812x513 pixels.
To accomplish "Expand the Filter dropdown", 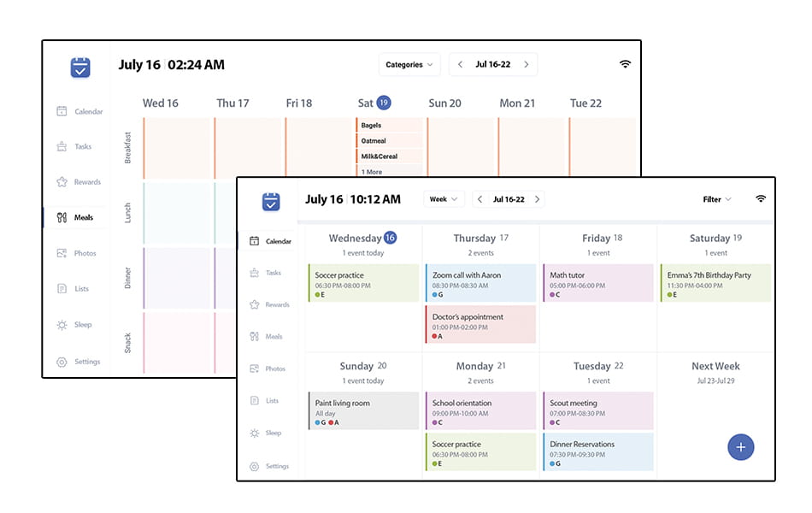I will (717, 199).
